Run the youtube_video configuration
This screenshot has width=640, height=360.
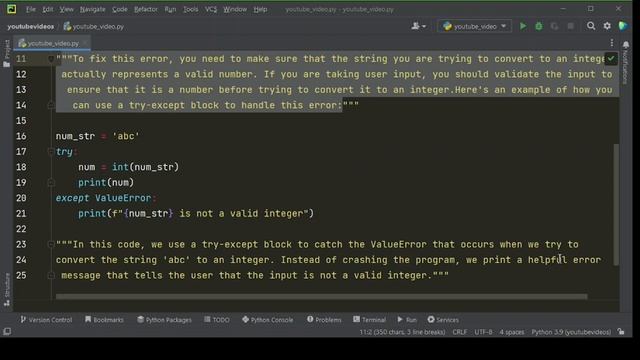[523, 26]
